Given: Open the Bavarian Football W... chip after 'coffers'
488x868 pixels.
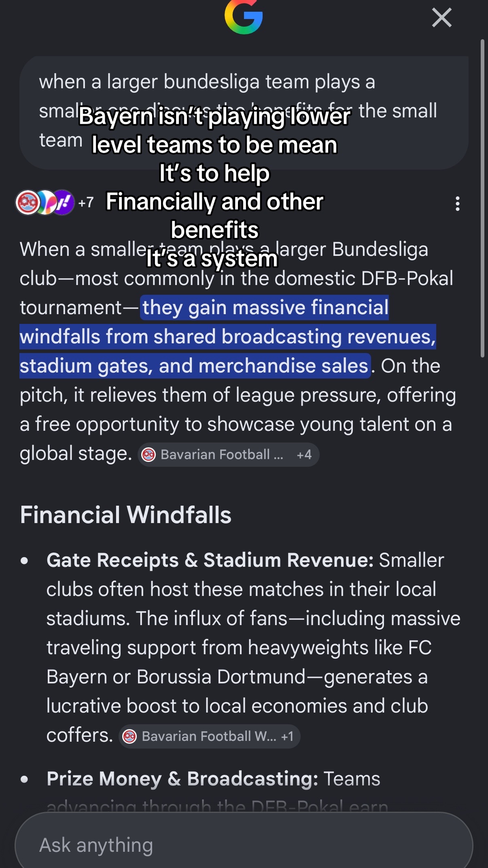Looking at the screenshot, I should (209, 736).
